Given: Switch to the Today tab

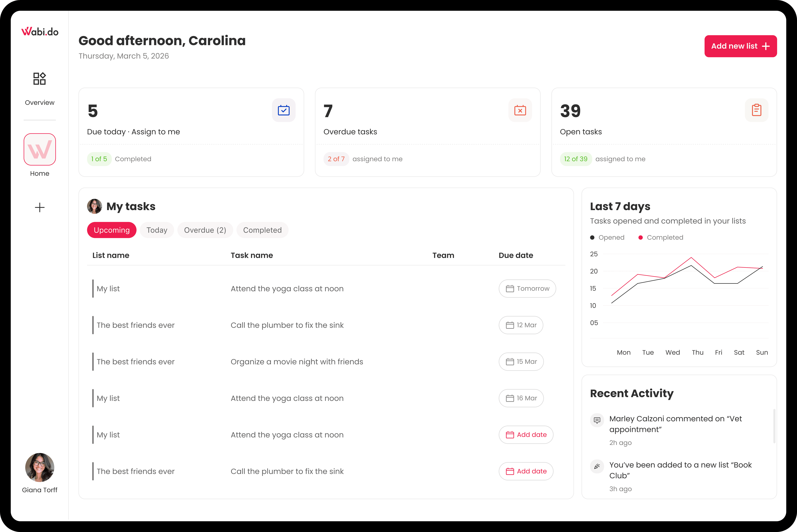Looking at the screenshot, I should [157, 230].
